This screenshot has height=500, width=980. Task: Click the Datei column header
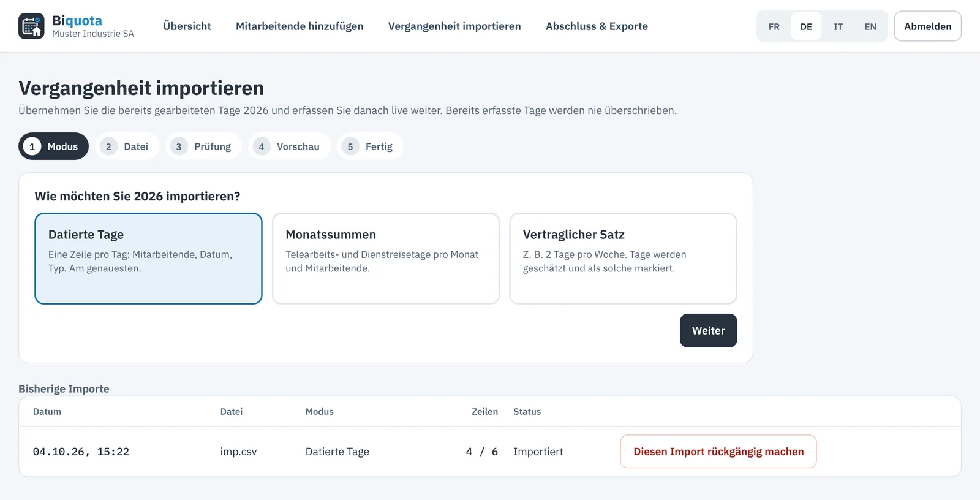pos(232,412)
